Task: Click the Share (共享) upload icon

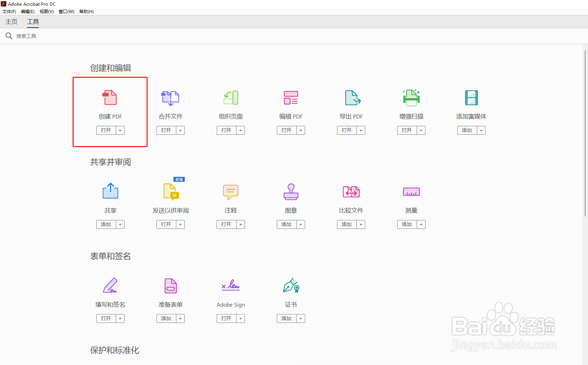Action: (x=110, y=191)
